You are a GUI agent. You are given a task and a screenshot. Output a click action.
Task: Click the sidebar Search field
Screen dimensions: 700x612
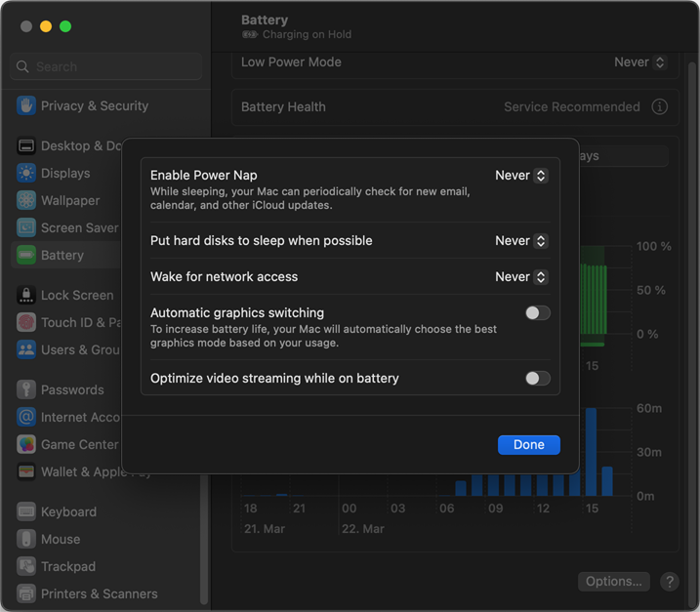(107, 66)
